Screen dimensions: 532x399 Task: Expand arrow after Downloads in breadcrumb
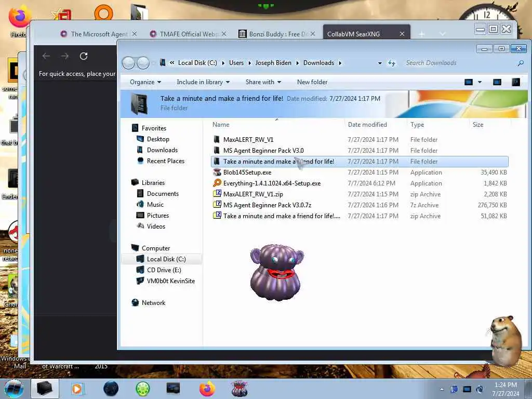pyautogui.click(x=340, y=63)
